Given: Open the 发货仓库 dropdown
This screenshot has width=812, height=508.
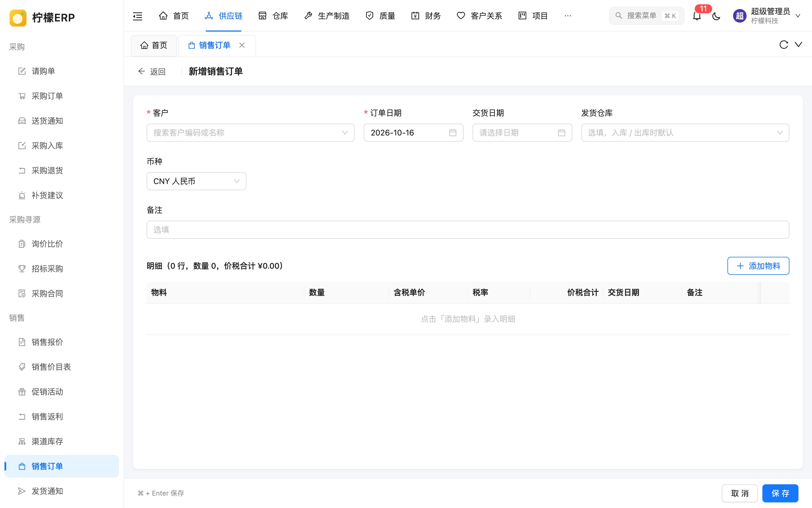Looking at the screenshot, I should (685, 133).
